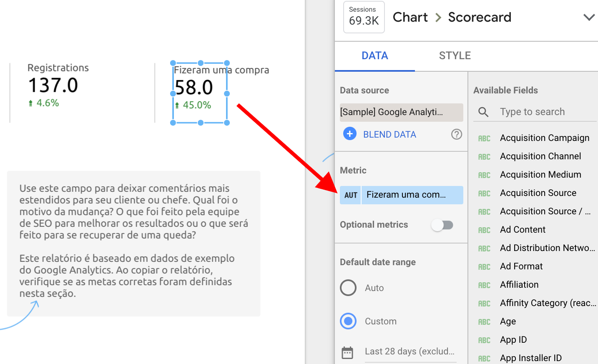Click the BLEND DATA button
Image resolution: width=598 pixels, height=364 pixels.
click(389, 134)
